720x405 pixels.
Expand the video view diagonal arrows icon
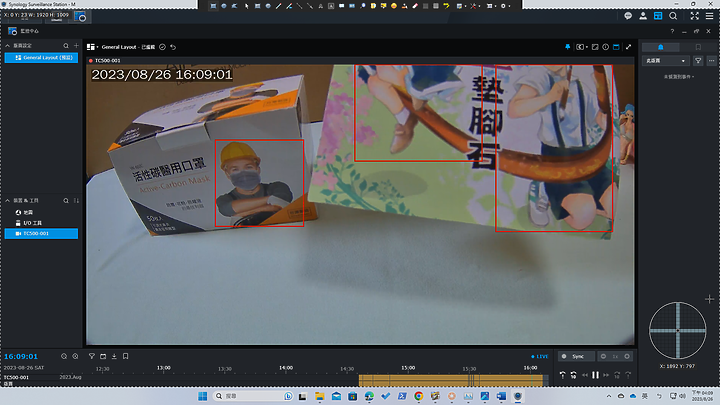(x=628, y=47)
